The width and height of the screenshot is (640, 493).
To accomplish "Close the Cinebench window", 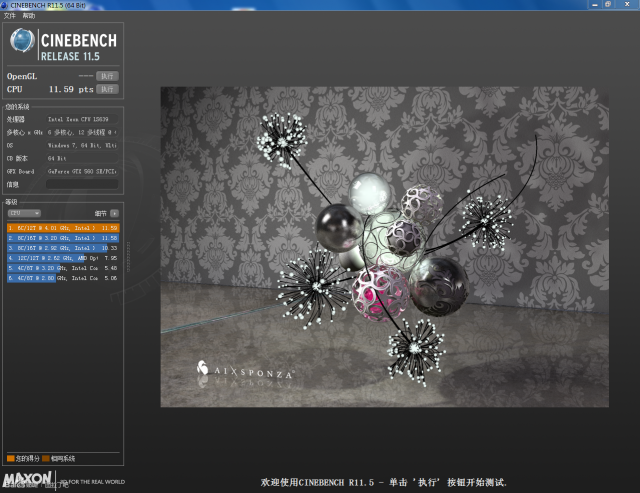I will pyautogui.click(x=627, y=4).
